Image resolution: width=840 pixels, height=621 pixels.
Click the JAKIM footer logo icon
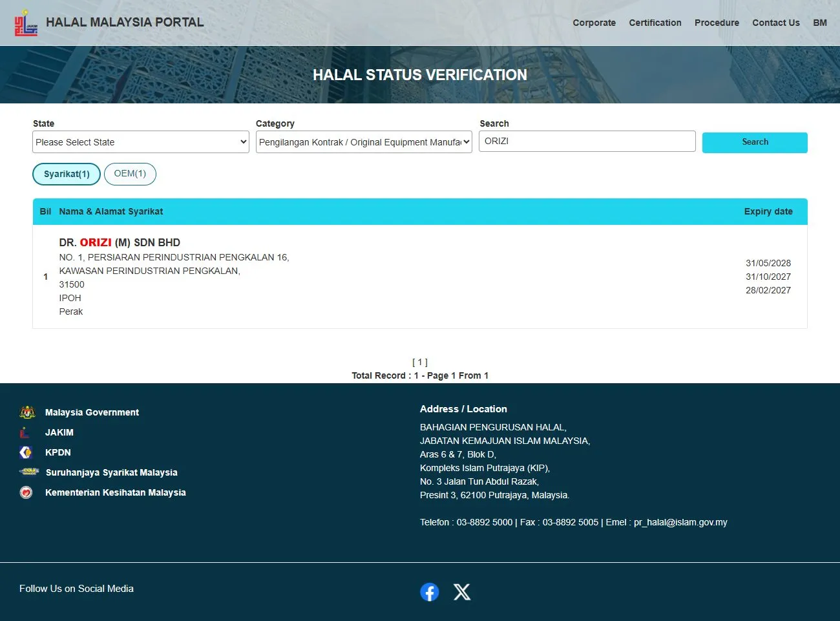25,432
